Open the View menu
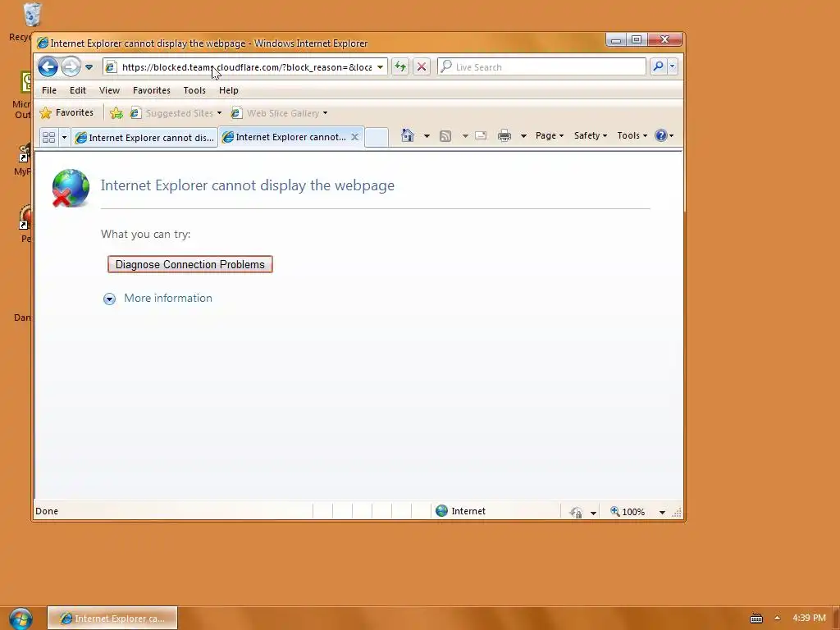The width and height of the screenshot is (840, 630). 109,90
